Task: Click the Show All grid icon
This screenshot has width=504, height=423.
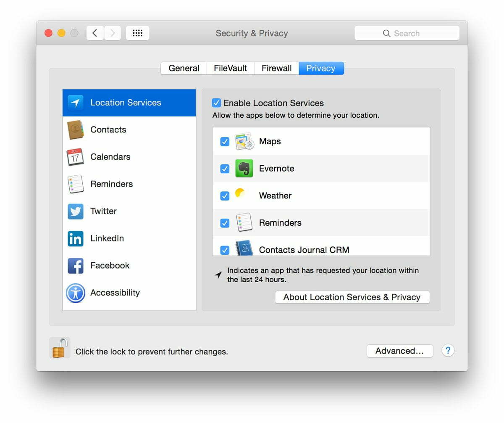Action: (x=137, y=33)
